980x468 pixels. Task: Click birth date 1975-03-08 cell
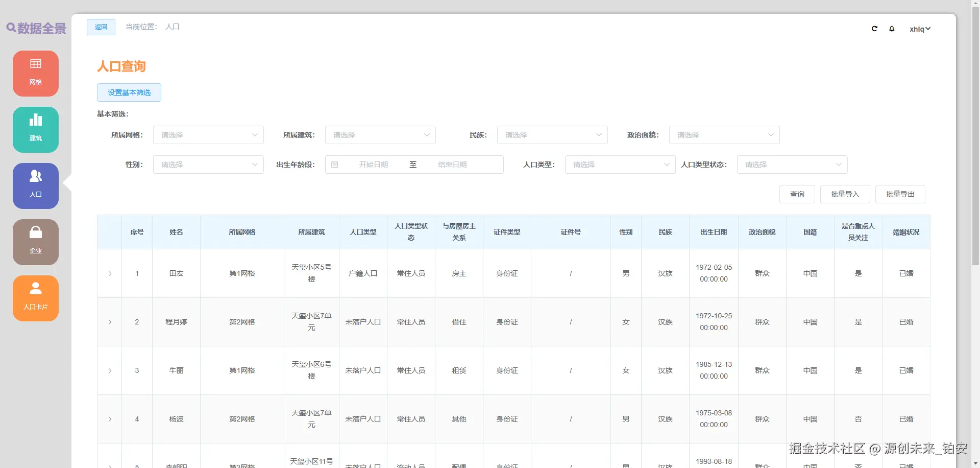(x=714, y=419)
